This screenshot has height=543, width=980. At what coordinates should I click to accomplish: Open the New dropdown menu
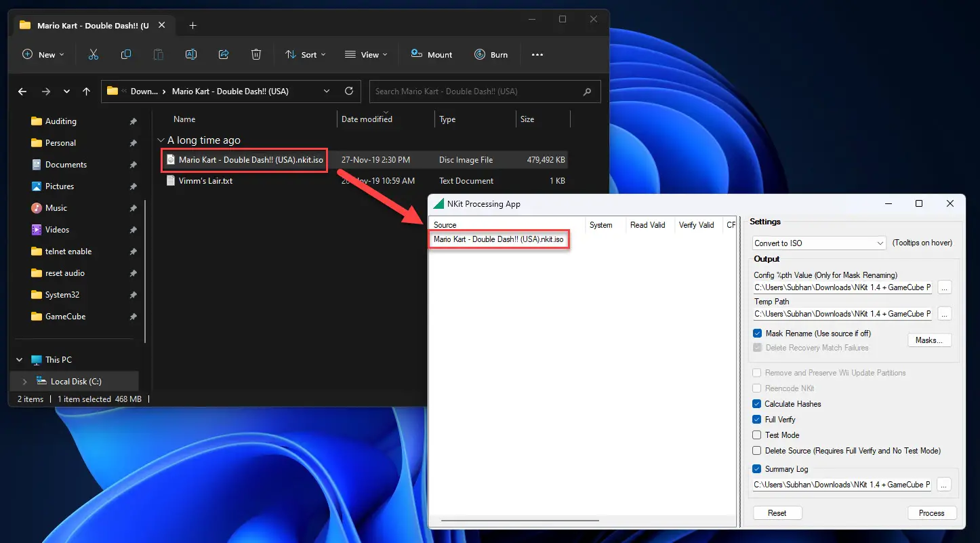pos(43,54)
